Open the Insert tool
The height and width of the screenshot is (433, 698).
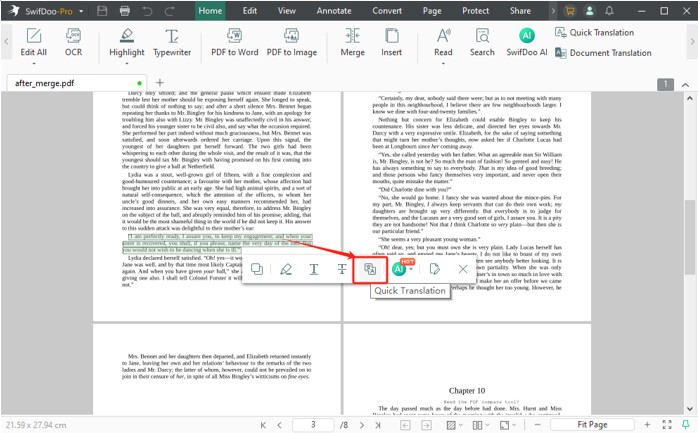click(x=391, y=42)
